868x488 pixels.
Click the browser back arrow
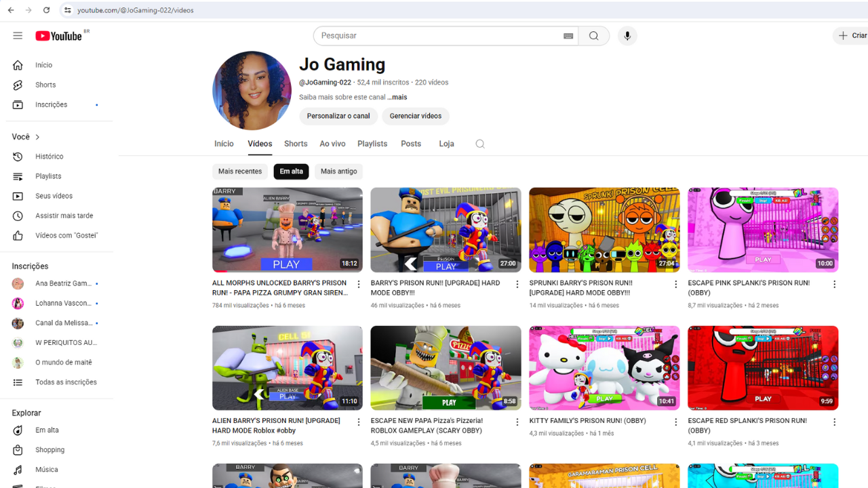11,10
